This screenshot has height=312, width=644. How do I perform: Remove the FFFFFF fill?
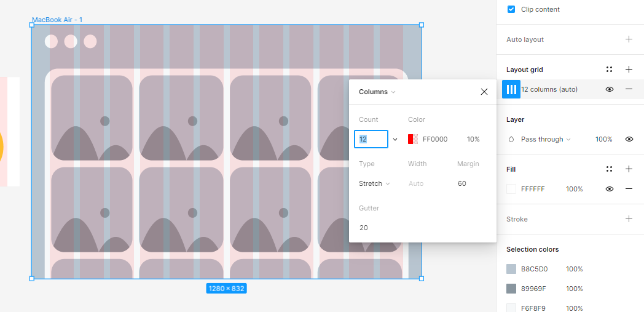coord(629,189)
